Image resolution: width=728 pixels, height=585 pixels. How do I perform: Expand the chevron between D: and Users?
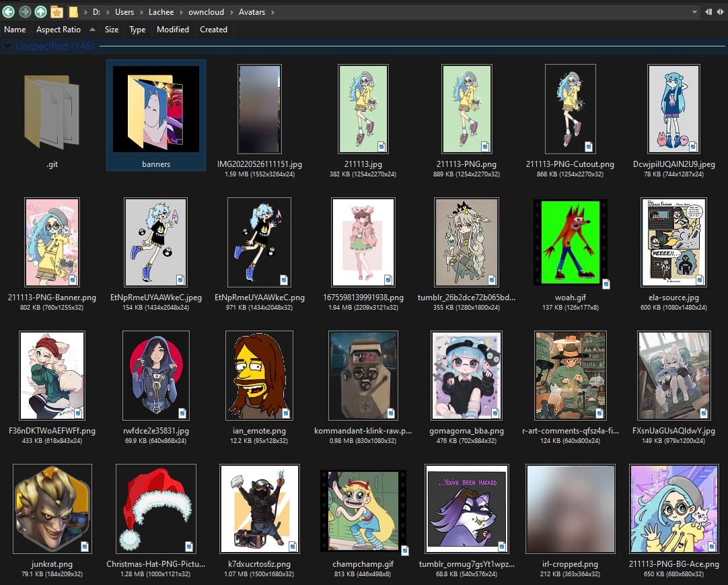click(x=108, y=12)
